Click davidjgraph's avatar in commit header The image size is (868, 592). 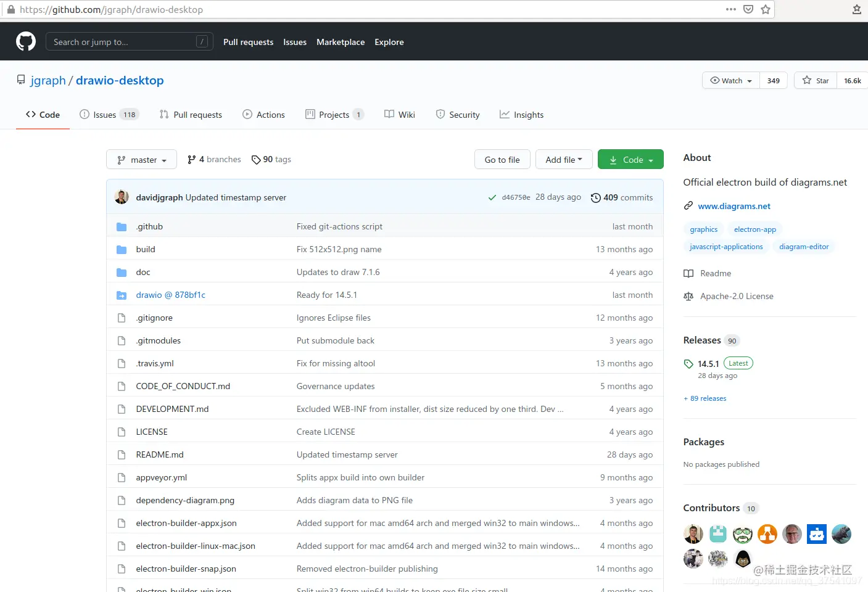(x=122, y=197)
